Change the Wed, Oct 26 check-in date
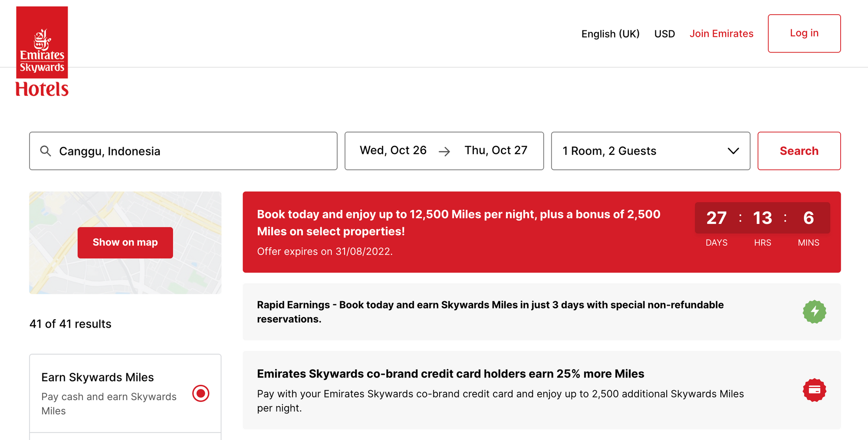Viewport: 868px width, 440px height. [x=393, y=150]
